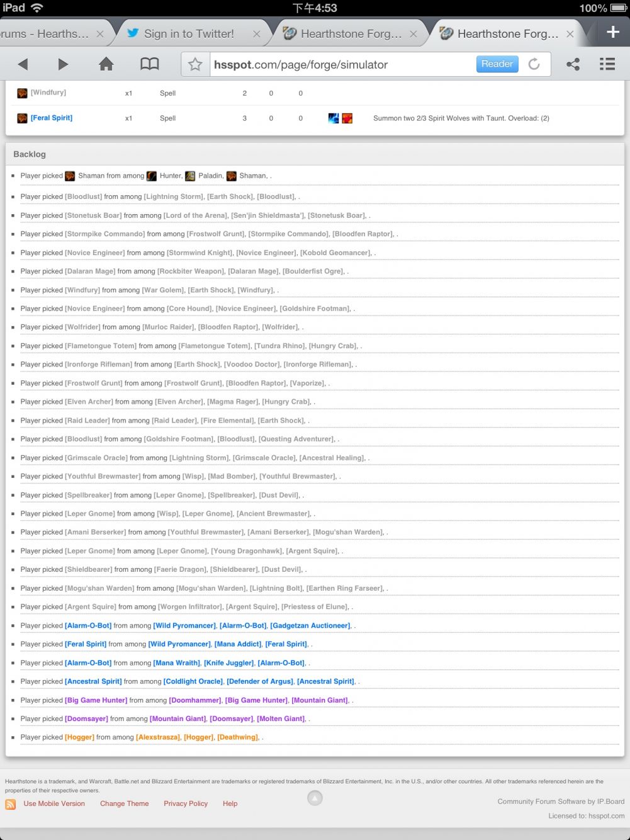Screen dimensions: 630x840
Task: Click picked Ancestral Spirit card link
Action: [x=93, y=681]
